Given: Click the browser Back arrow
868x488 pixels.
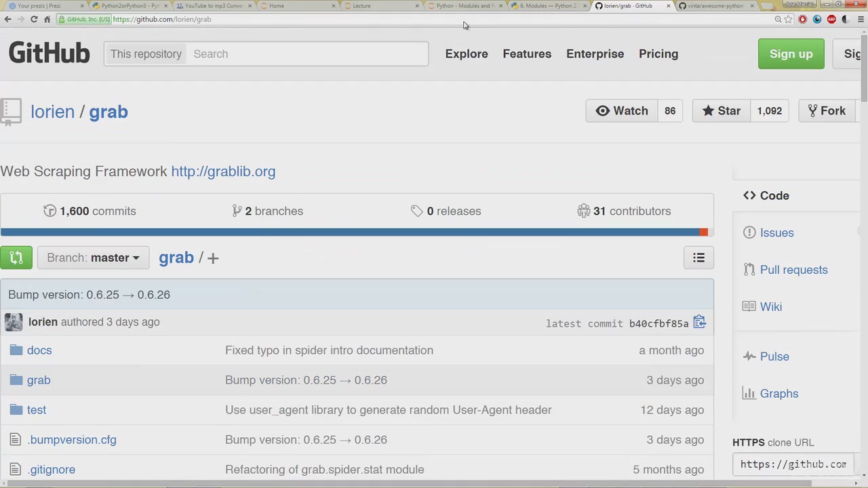Looking at the screenshot, I should [7, 19].
